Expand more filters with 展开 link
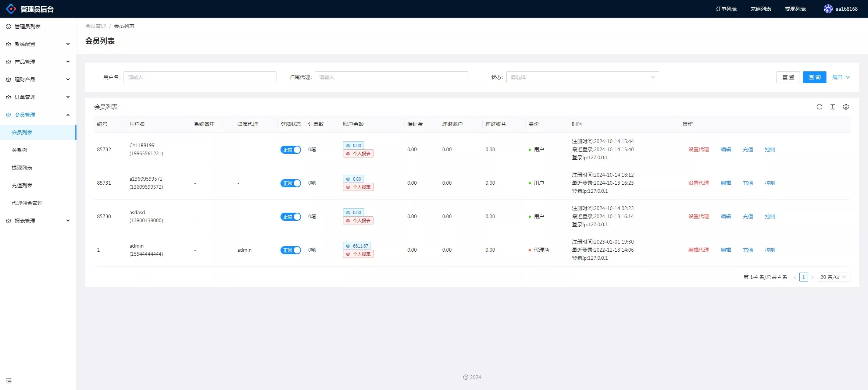Viewport: 868px width, 390px height. point(841,77)
